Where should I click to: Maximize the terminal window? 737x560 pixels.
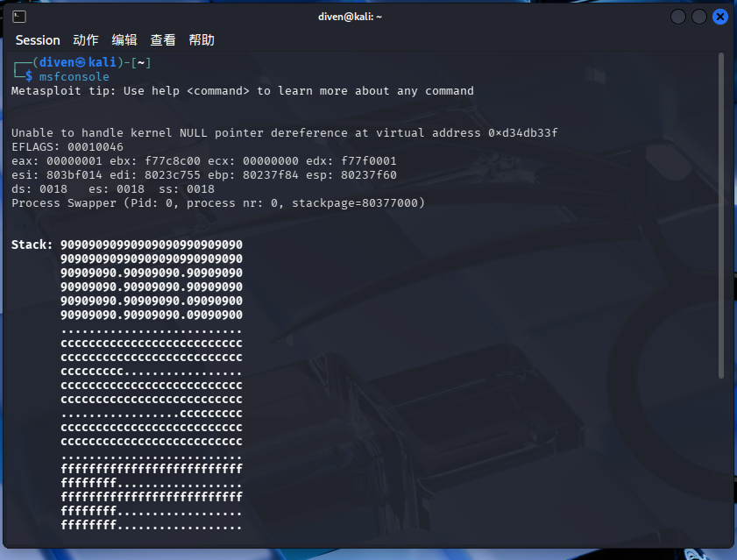coord(699,17)
